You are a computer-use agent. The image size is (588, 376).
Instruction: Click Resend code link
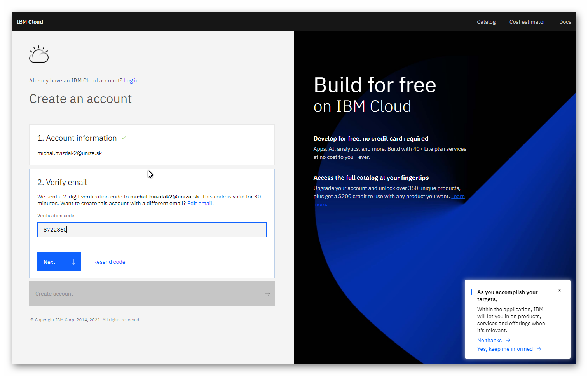point(109,262)
